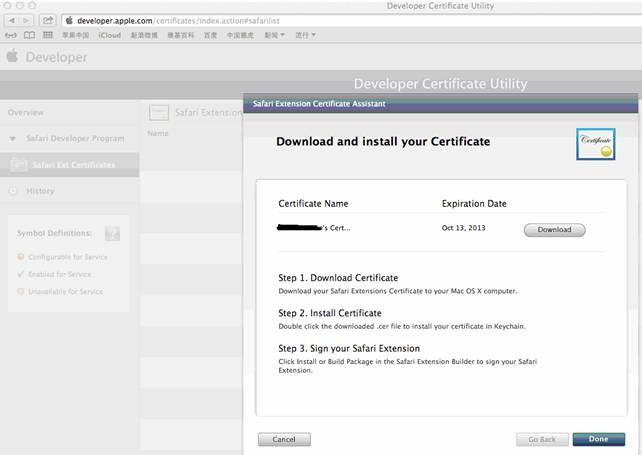642x455 pixels.
Task: Click the Certificate badge image in the assistant
Action: coord(595,144)
